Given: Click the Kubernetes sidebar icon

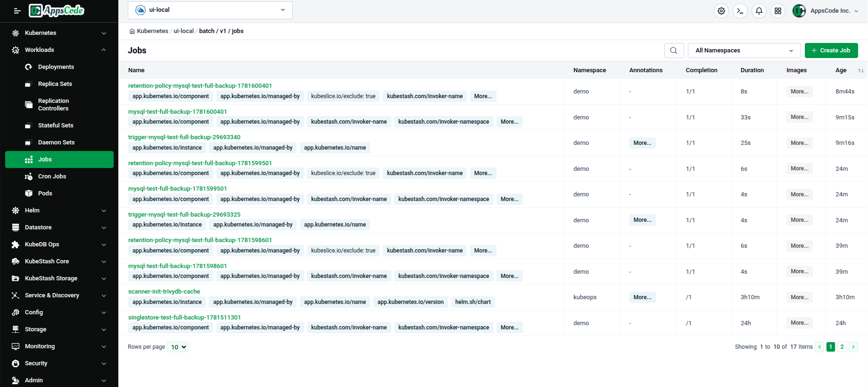Looking at the screenshot, I should pyautogui.click(x=16, y=33).
